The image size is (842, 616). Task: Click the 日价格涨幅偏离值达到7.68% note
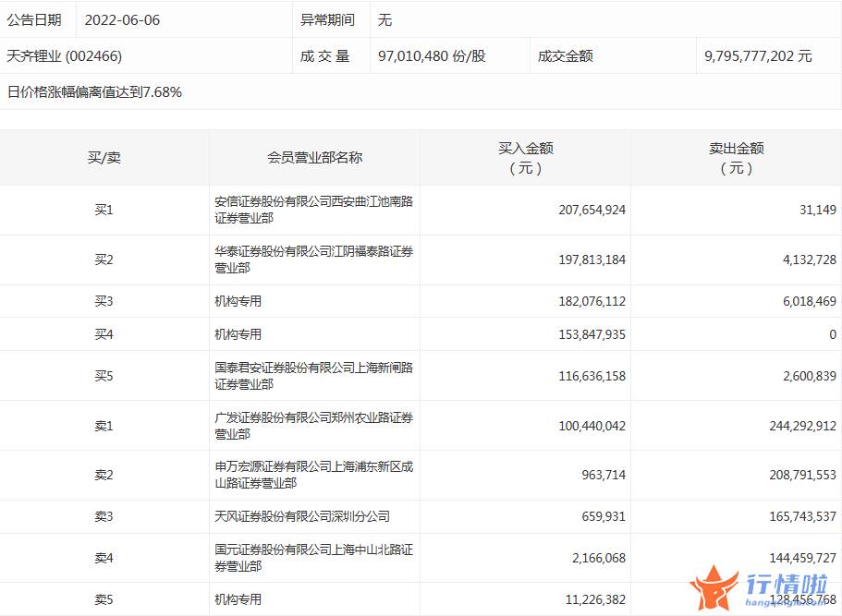[94, 91]
